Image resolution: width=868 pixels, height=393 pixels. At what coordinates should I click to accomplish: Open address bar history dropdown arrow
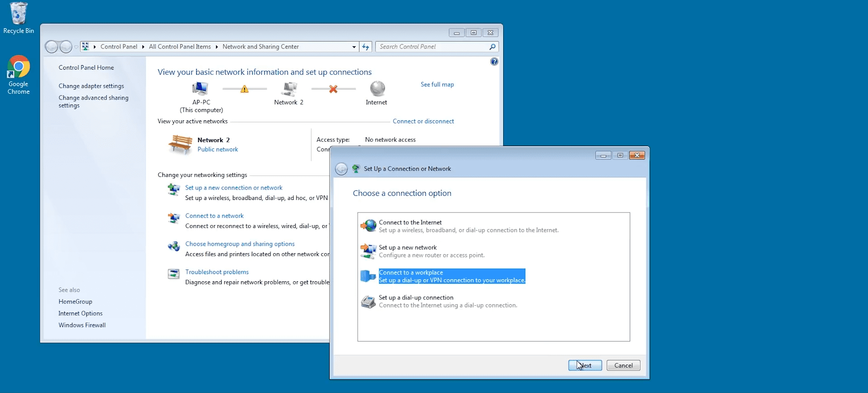[354, 47]
